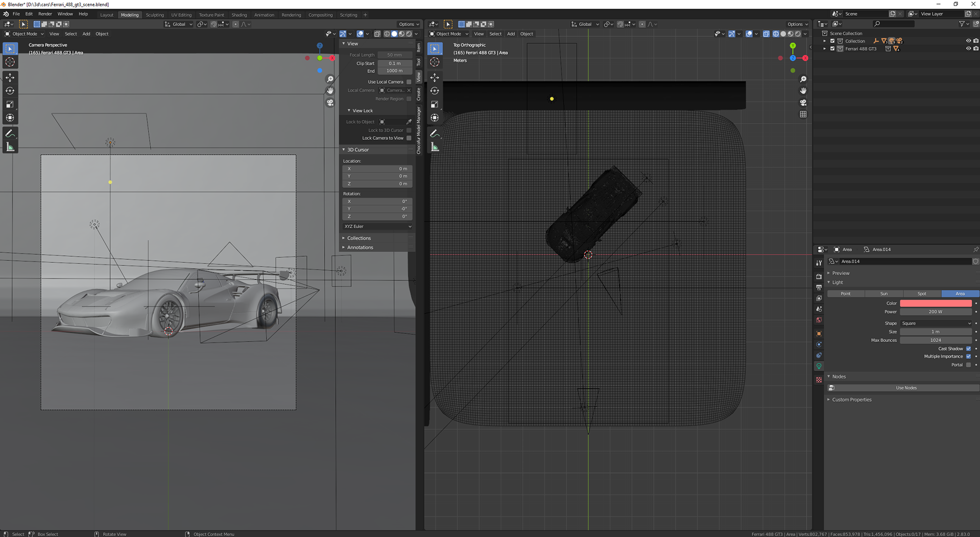Click the zoom magnifier icon in left viewport

pos(330,79)
